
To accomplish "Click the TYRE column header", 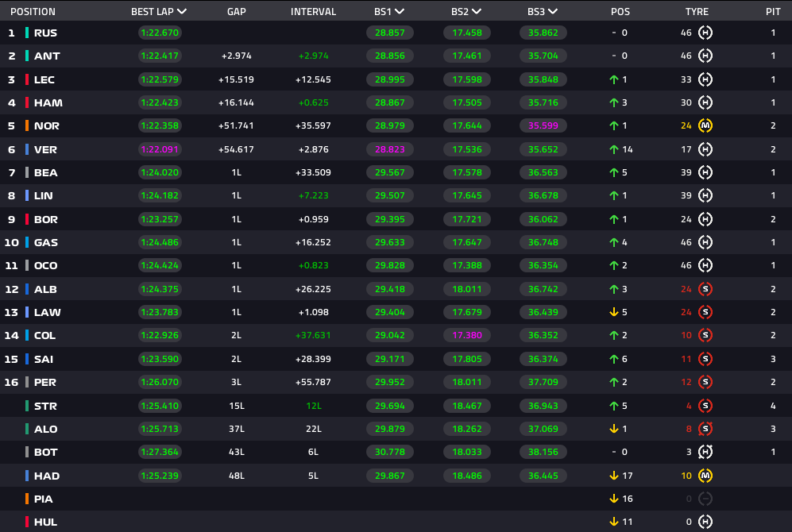I will (697, 12).
